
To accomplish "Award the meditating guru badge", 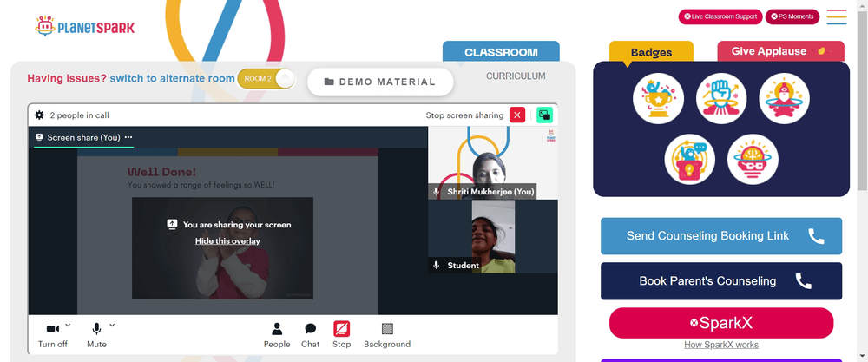I will point(785,98).
